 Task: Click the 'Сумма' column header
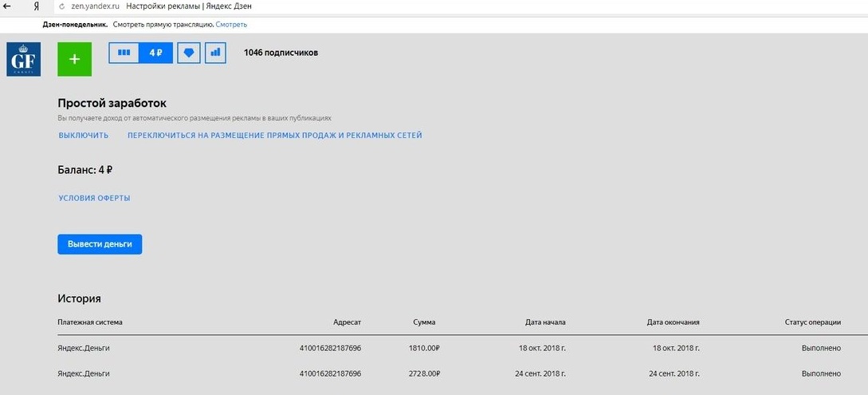pyautogui.click(x=424, y=322)
